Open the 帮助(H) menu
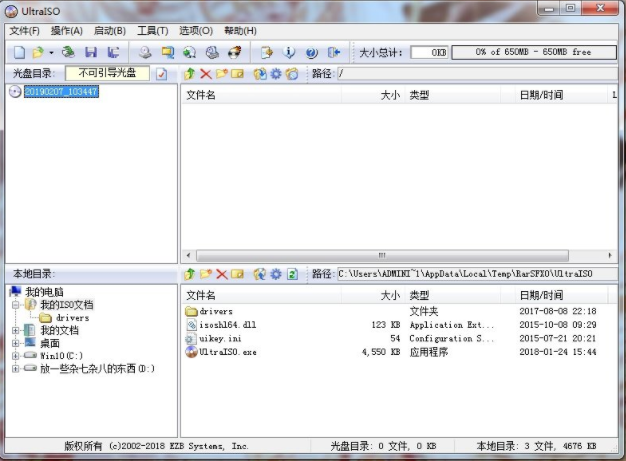Screen dimensions: 626x461 click(x=240, y=31)
